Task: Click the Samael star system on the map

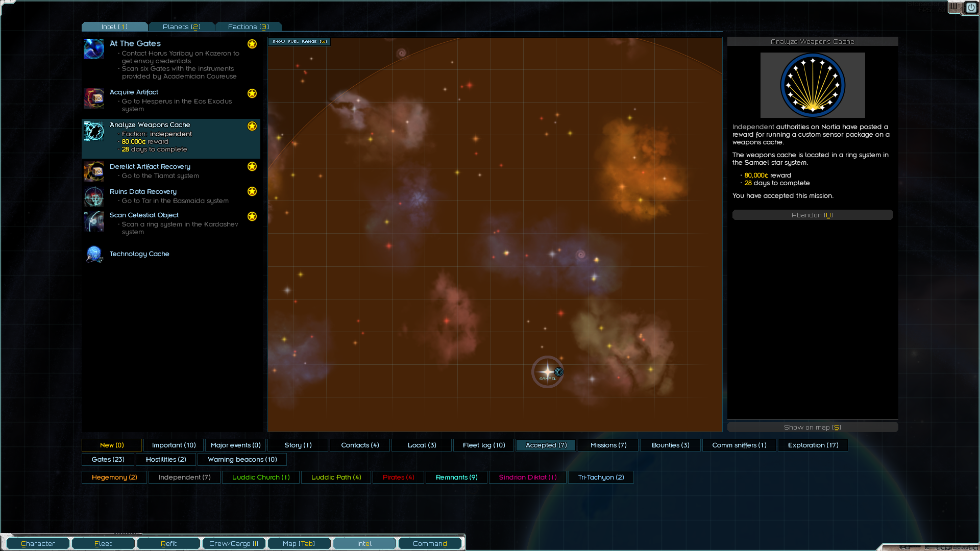Action: (x=548, y=371)
